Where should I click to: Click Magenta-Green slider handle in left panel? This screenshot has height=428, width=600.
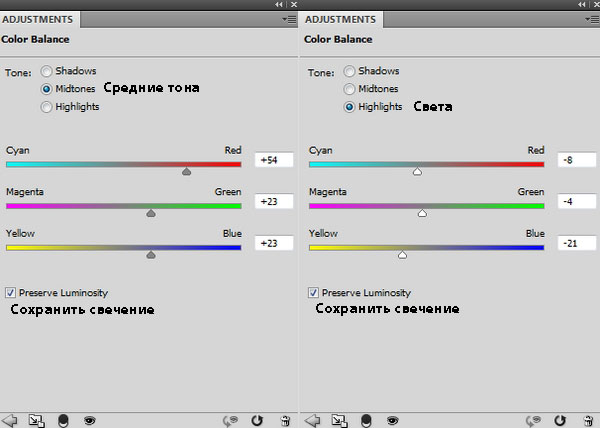151,213
